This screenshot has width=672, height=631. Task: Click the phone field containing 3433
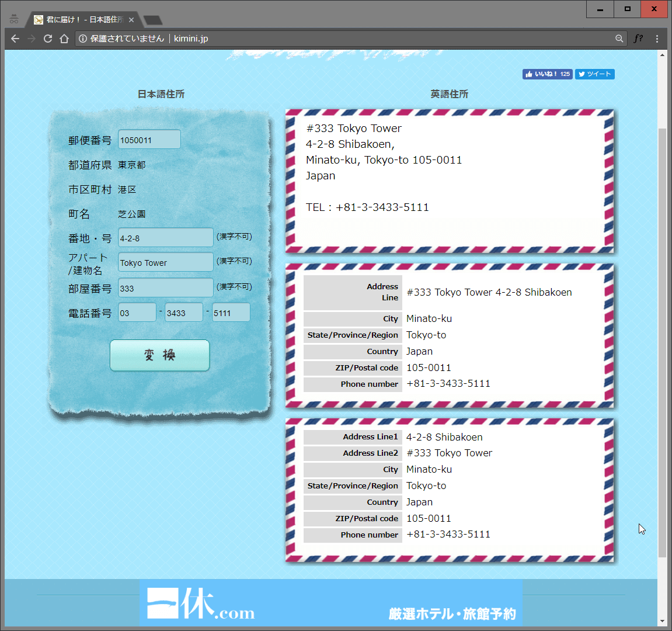pos(183,313)
